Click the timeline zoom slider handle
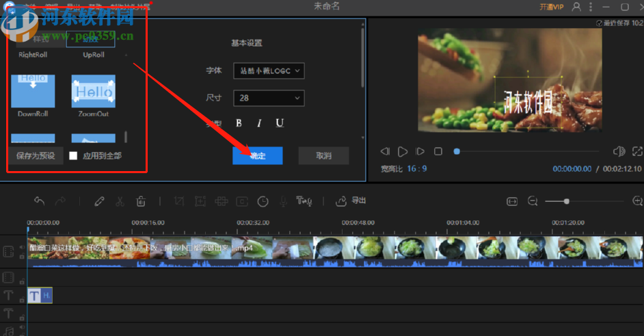Screen dimensions: 644x336 pos(566,201)
